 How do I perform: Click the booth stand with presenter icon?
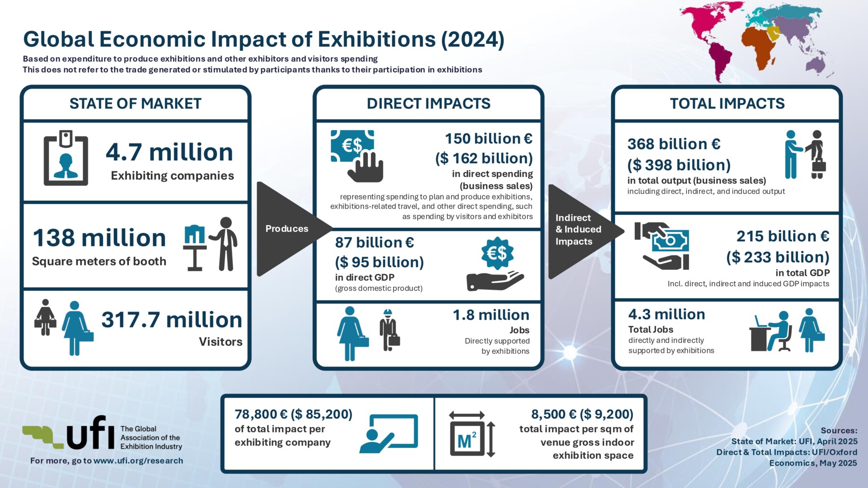pyautogui.click(x=210, y=244)
